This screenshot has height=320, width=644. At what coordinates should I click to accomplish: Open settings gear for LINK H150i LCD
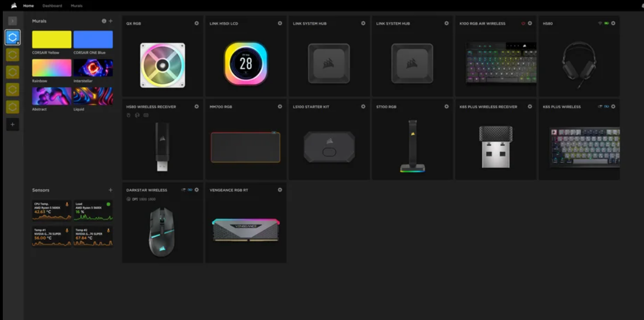[280, 23]
